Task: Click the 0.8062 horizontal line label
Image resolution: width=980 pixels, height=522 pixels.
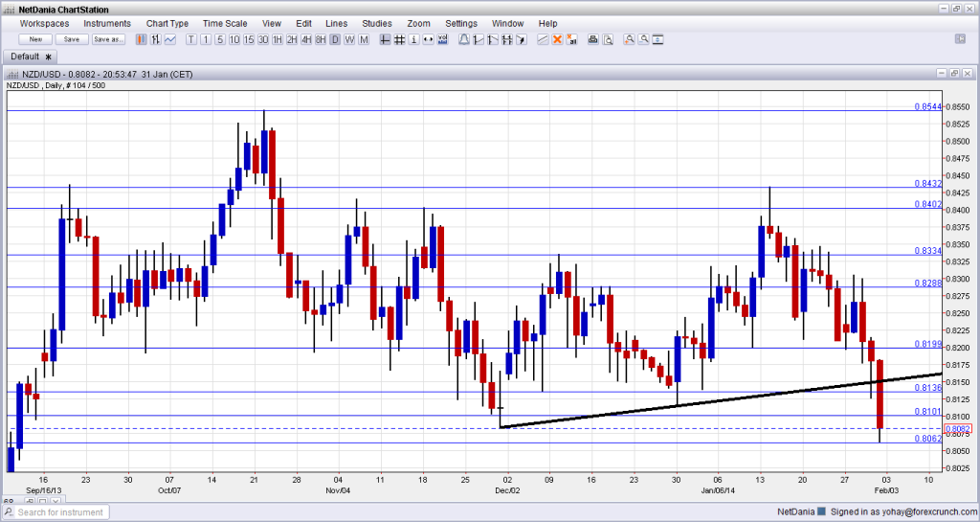Action: pyautogui.click(x=927, y=439)
